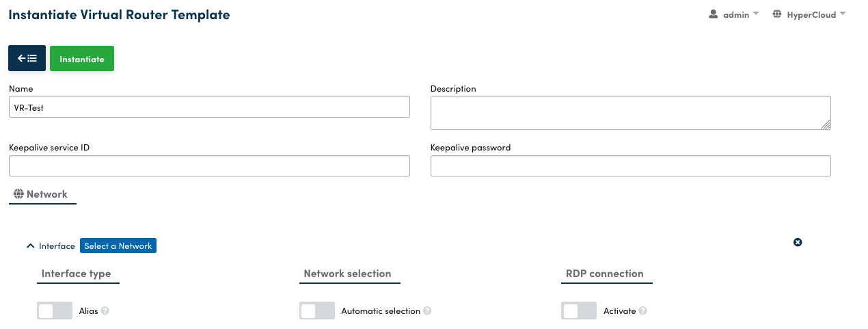Image resolution: width=868 pixels, height=329 pixels.
Task: Click the help icon beside Automatic selection
Action: (427, 311)
